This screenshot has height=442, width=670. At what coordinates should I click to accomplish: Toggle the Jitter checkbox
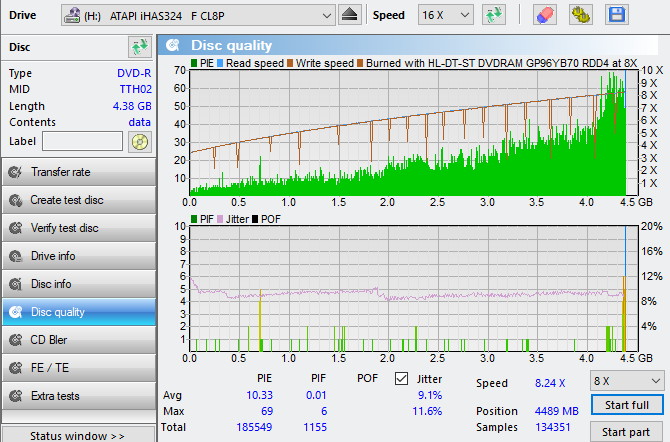[x=402, y=379]
